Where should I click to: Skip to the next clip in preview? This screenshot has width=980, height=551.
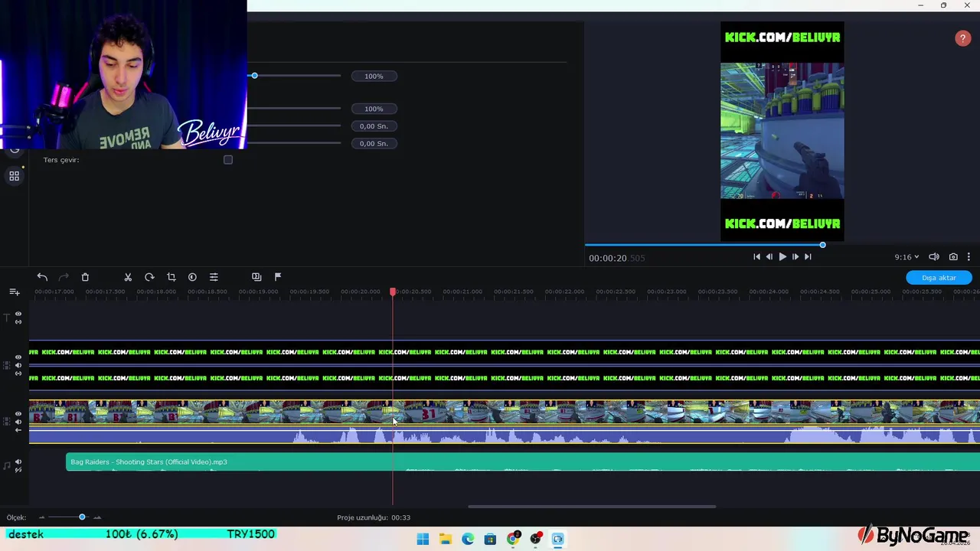pyautogui.click(x=808, y=257)
